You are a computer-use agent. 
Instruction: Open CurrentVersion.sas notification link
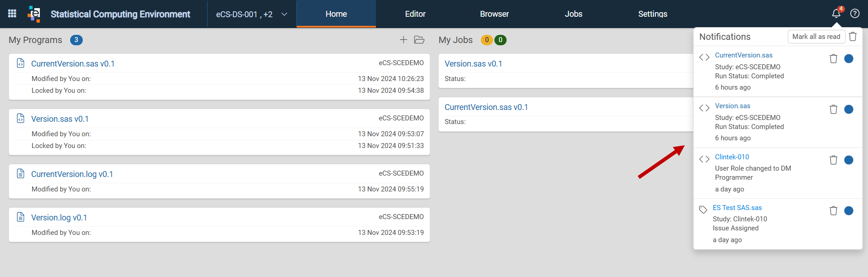744,55
